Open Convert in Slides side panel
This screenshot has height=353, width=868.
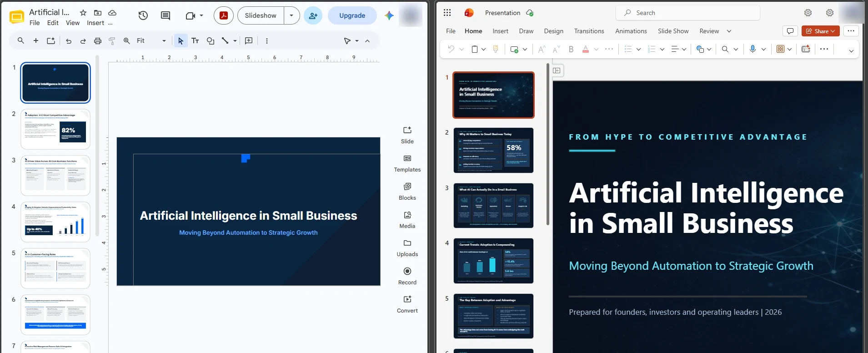[x=407, y=304]
